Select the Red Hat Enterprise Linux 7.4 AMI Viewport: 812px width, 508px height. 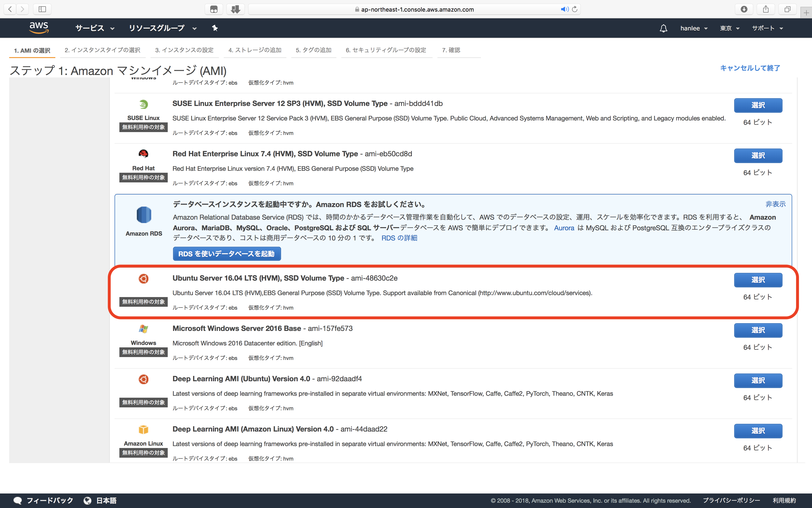tap(758, 156)
